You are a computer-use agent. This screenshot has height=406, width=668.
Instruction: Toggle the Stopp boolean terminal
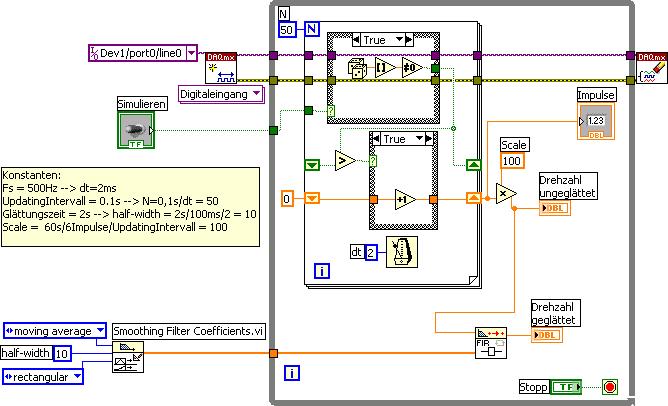[x=566, y=387]
